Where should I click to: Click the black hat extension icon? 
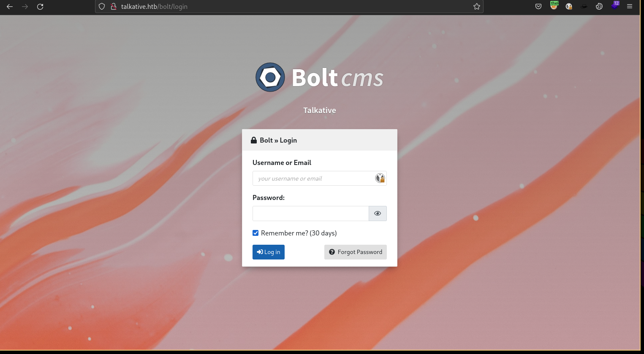[584, 7]
